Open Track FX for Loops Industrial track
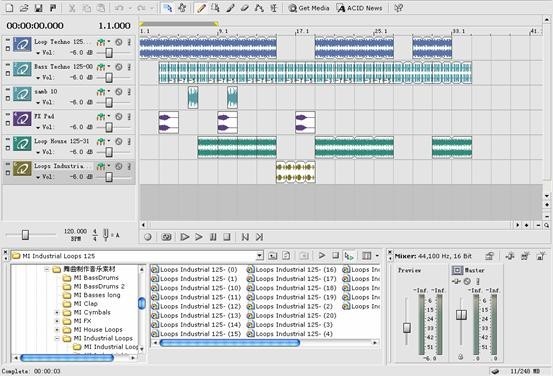Viewport: 553px width, 376px height. [x=101, y=166]
